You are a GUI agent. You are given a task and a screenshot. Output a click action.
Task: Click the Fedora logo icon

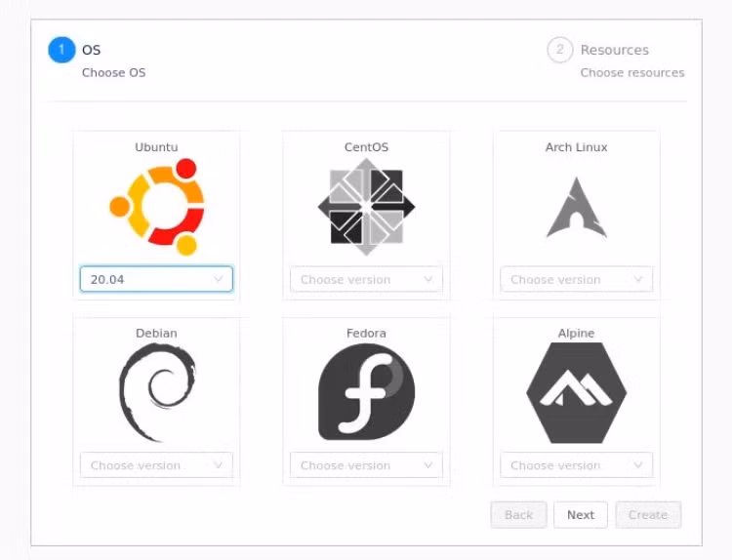click(x=366, y=392)
